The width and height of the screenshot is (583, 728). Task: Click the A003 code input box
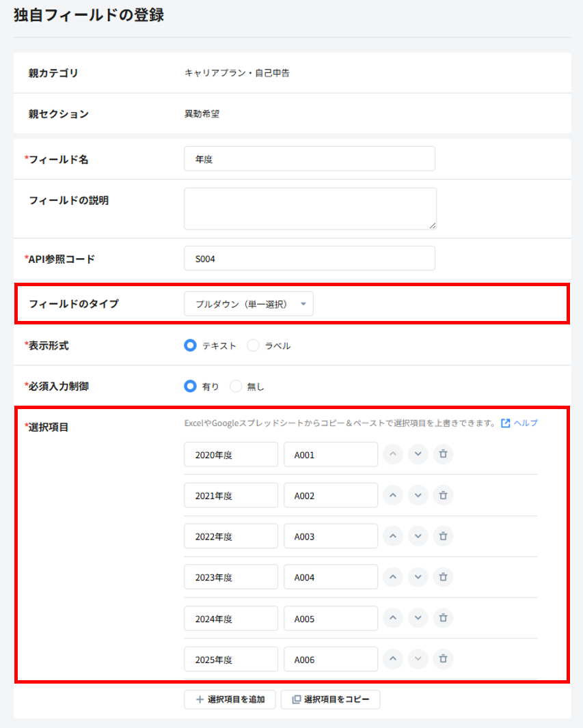click(x=330, y=536)
